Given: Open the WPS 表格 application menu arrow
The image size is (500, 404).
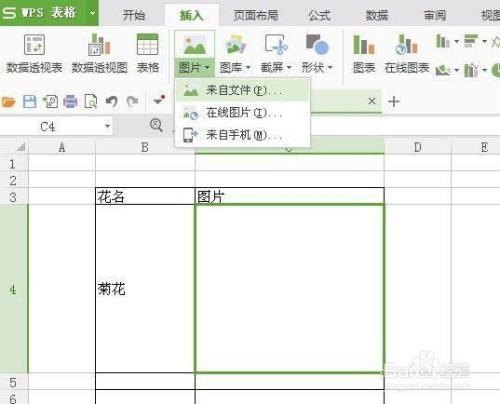Looking at the screenshot, I should (x=92, y=13).
